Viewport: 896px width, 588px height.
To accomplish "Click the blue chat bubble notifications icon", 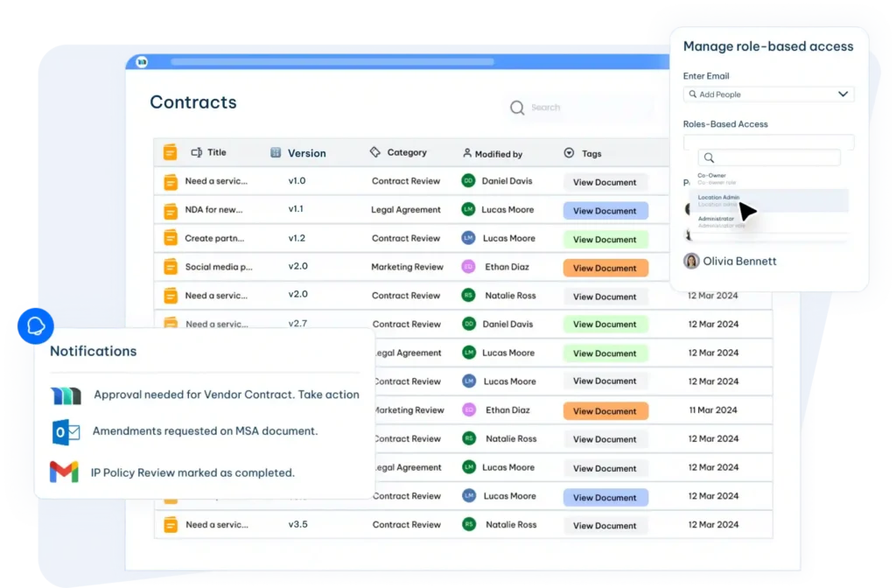I will 35,325.
